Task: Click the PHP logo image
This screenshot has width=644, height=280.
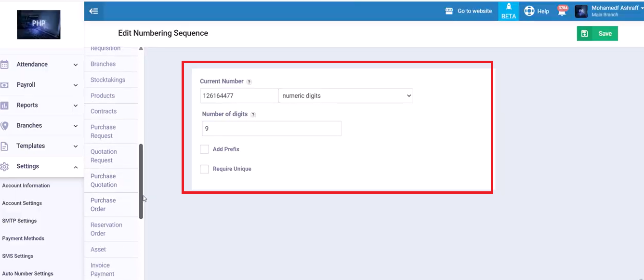Action: click(x=39, y=25)
